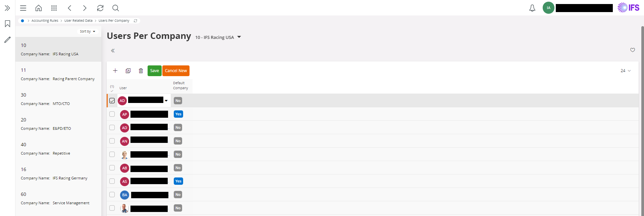This screenshot has height=216, width=644.
Task: Click the Cancel New button
Action: click(x=176, y=71)
